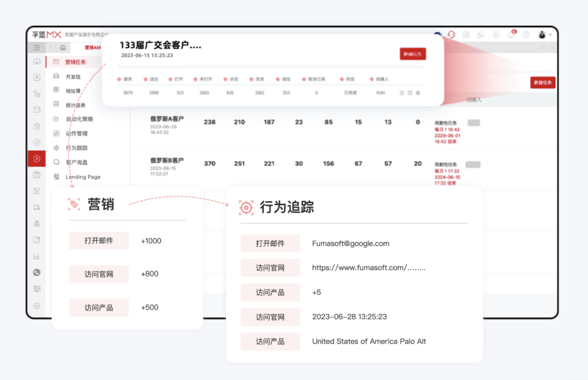Image resolution: width=588 pixels, height=380 pixels.
Task: Click the home navigation icon next to back arrow
Action: tap(63, 47)
